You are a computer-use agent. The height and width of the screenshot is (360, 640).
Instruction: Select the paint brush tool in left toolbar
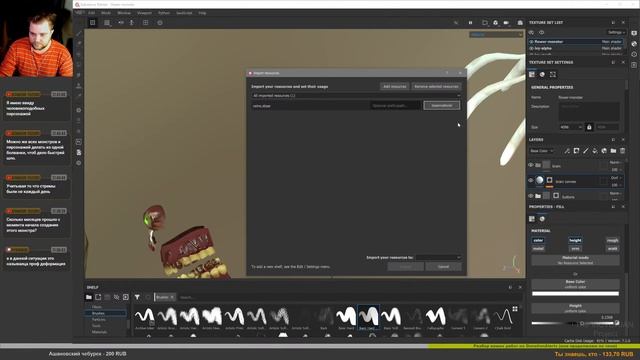79,33
